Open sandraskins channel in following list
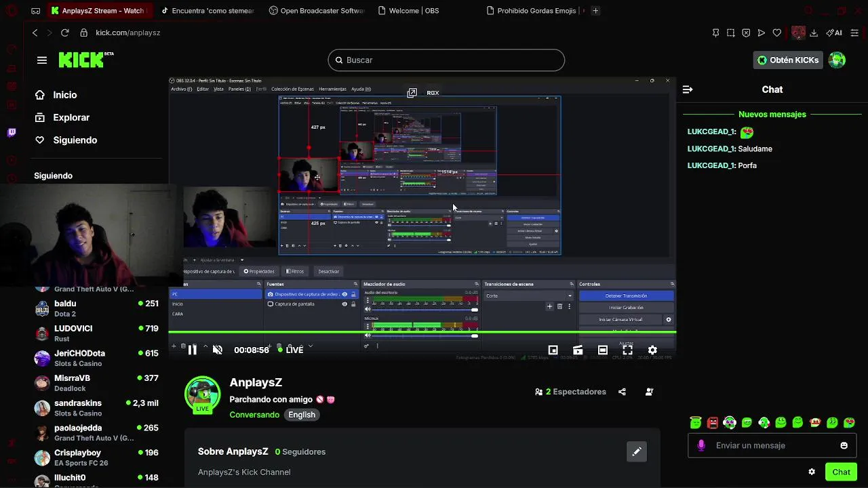Screen dimensions: 868x488 96,407
